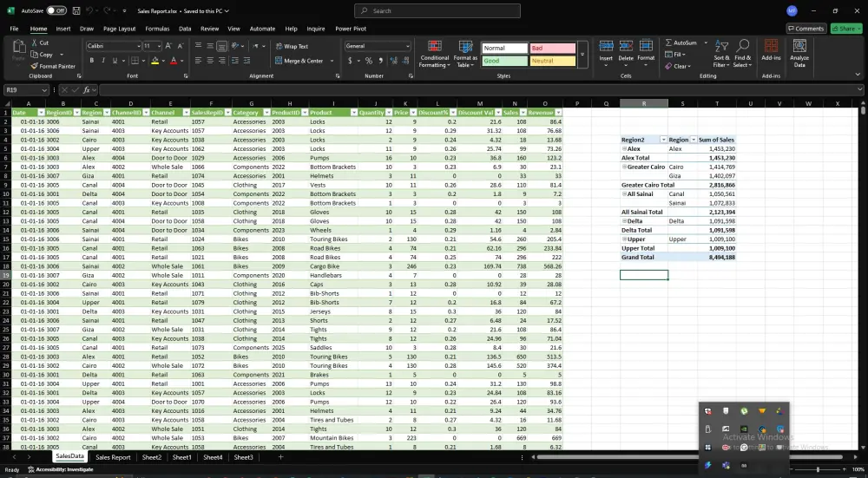Align cell text right
Viewport: 868px width, 478px height.
[221, 61]
